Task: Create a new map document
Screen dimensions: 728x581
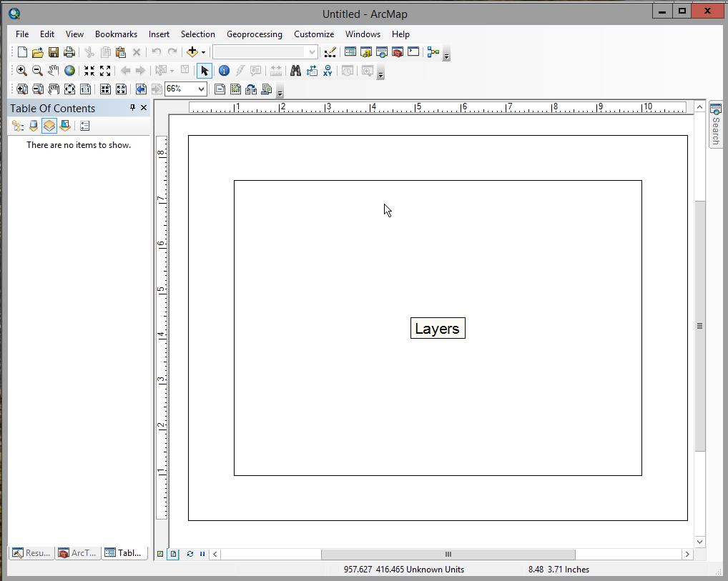Action: pos(22,52)
